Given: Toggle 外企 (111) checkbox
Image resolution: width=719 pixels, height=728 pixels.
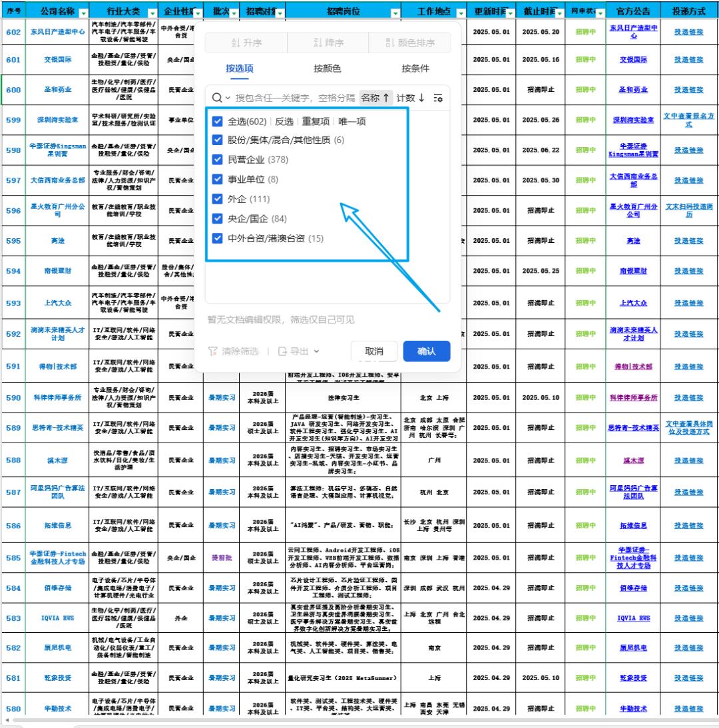Looking at the screenshot, I should pos(218,199).
